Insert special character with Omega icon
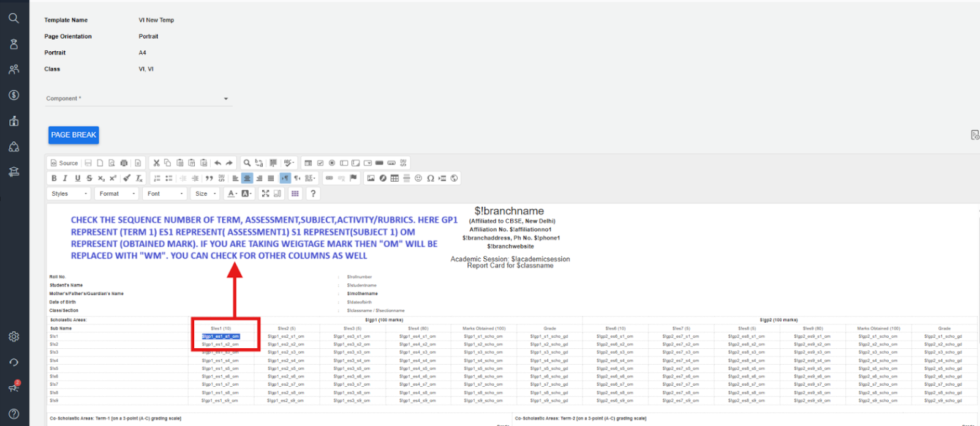Viewport: 980px width, 426px height. (431, 178)
